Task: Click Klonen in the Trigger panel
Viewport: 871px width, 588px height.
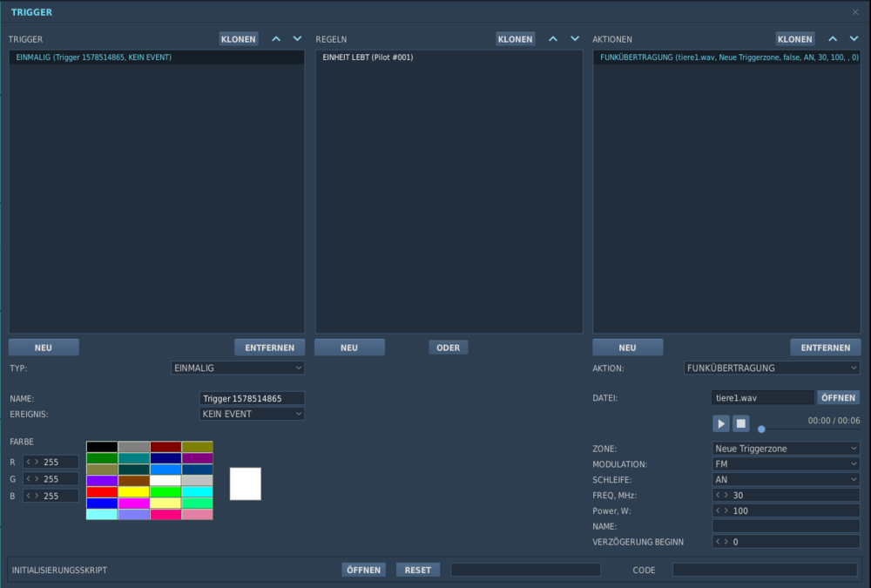Action: click(x=239, y=39)
